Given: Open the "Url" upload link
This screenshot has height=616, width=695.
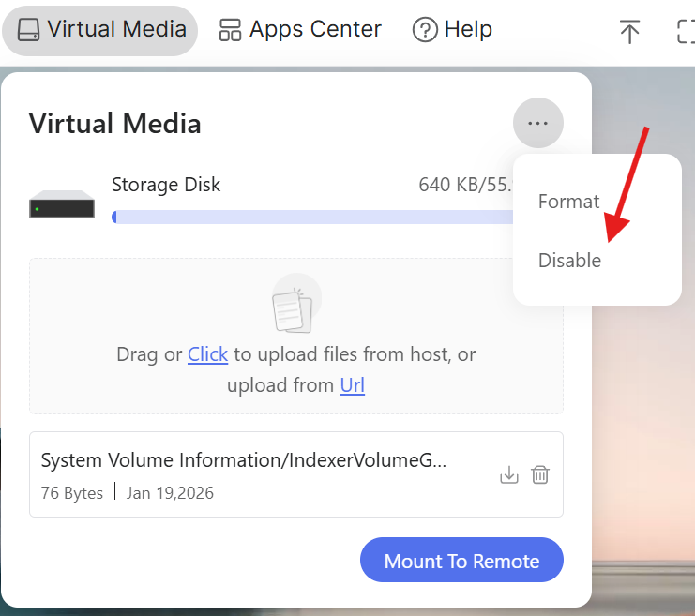Looking at the screenshot, I should [352, 385].
